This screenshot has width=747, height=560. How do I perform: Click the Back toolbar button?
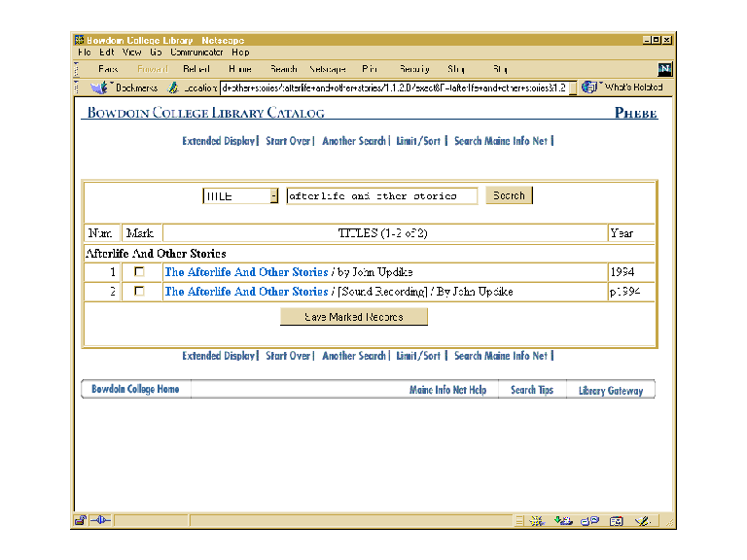(x=108, y=69)
